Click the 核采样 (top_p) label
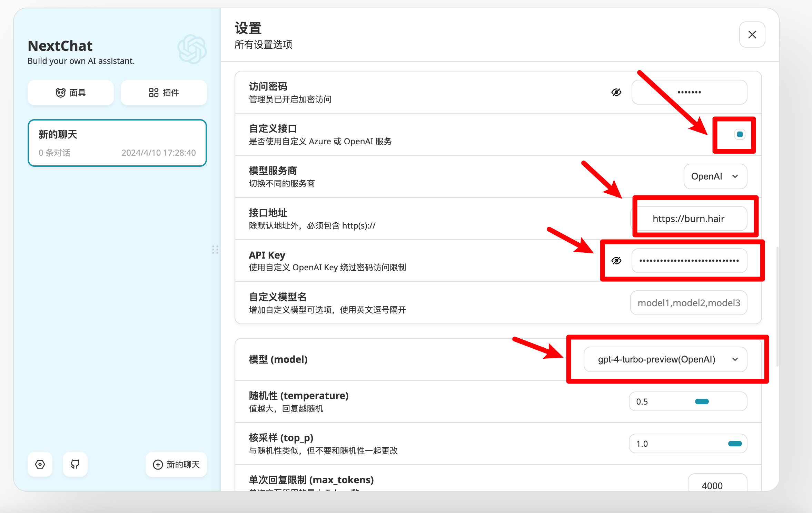Viewport: 812px width, 513px height. (281, 438)
